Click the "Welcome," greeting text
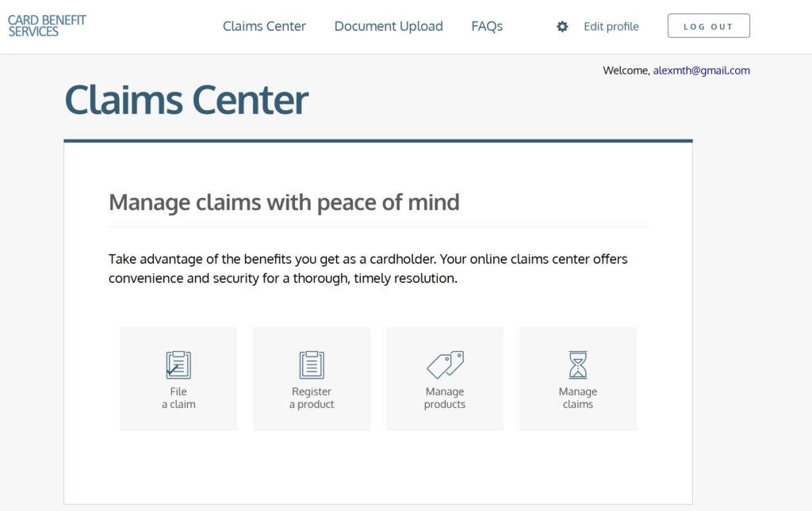This screenshot has width=812, height=511. tap(626, 71)
